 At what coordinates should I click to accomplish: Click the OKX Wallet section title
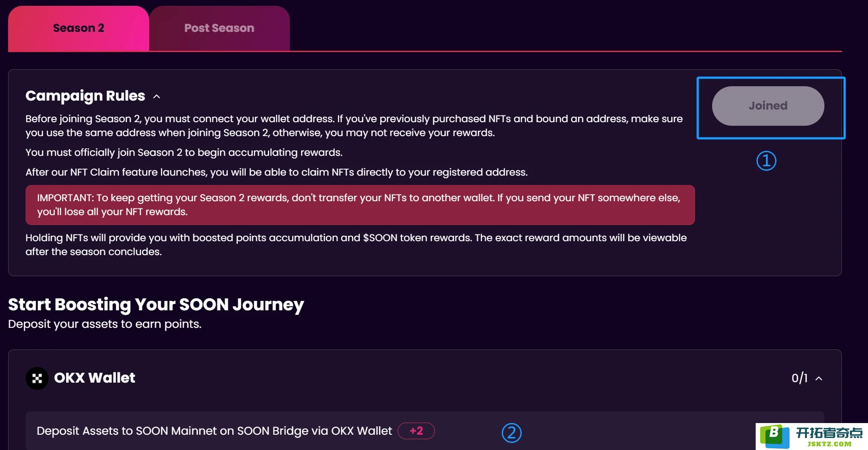pyautogui.click(x=94, y=378)
